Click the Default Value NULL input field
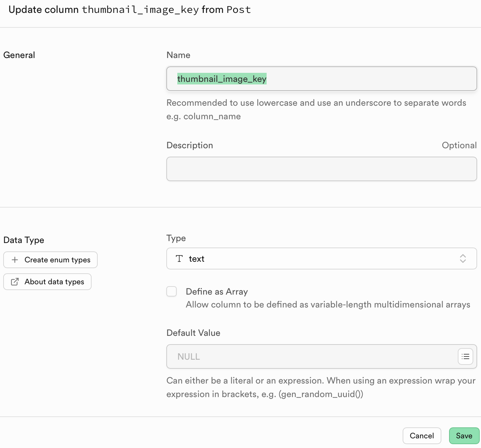 (311, 356)
